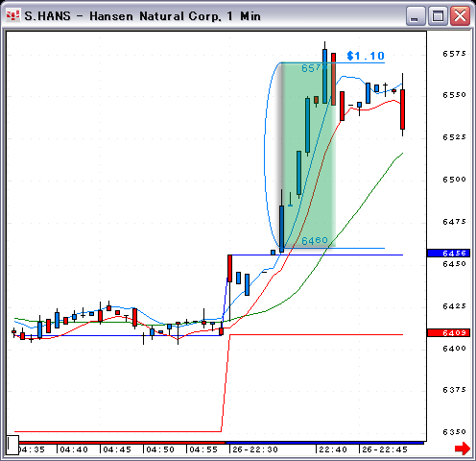476x461 pixels.
Task: Click the 26-22:45 time axis label
Action: (385, 449)
